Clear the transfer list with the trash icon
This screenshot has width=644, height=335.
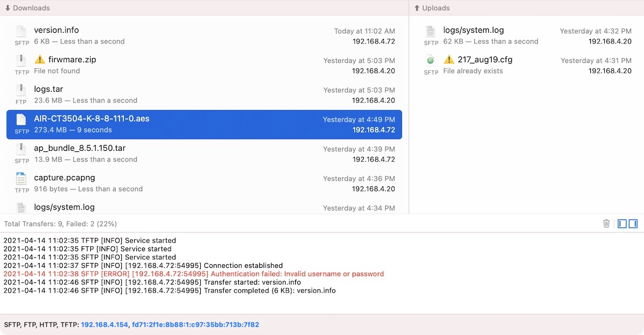(x=606, y=223)
